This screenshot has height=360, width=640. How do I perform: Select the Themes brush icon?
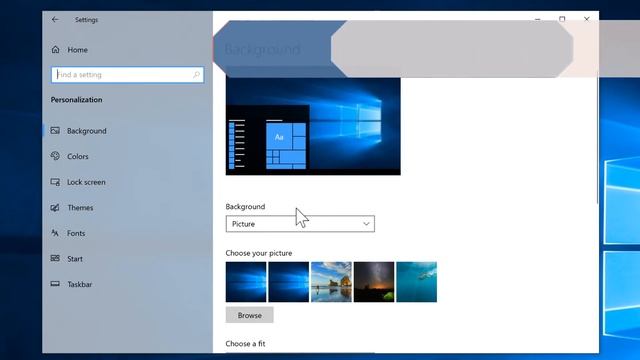tap(55, 207)
